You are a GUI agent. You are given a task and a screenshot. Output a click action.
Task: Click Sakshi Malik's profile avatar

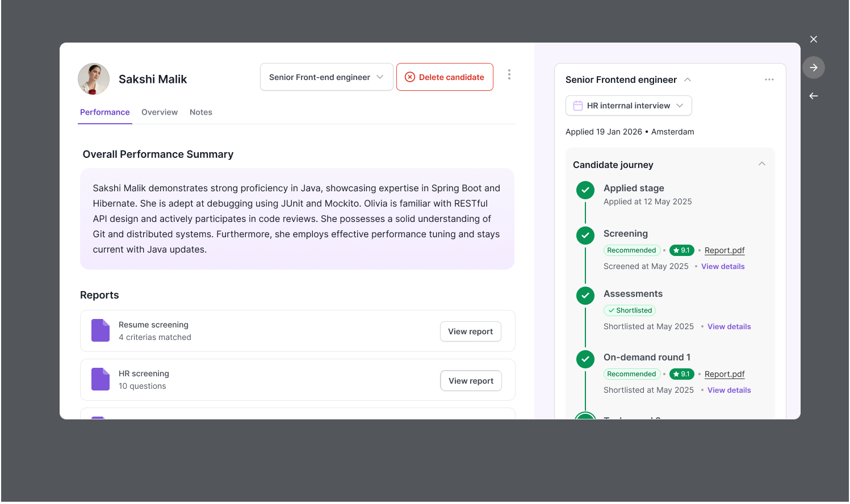[94, 79]
